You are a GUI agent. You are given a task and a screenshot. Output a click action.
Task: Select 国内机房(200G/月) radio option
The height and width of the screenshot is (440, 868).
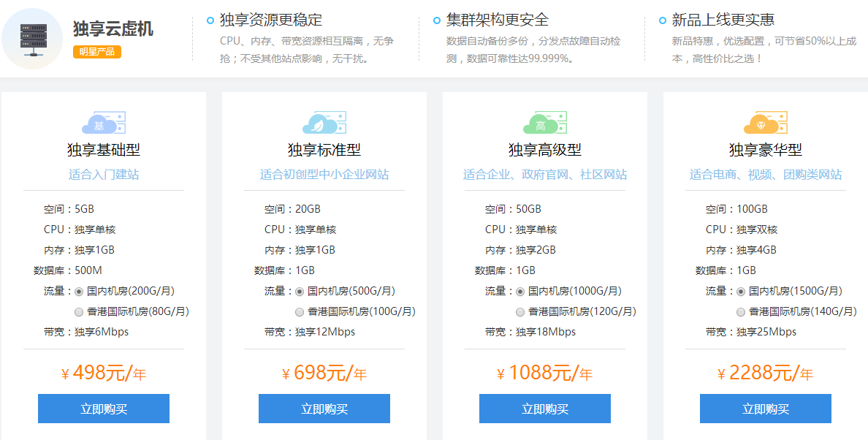tap(79, 292)
